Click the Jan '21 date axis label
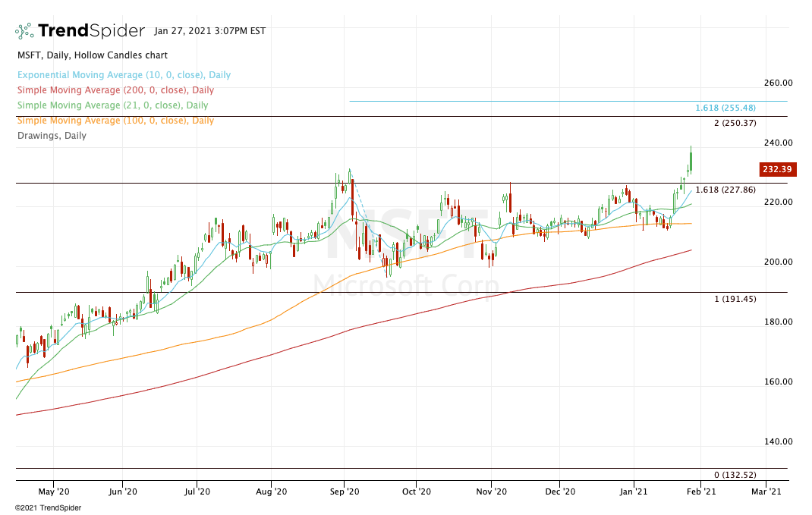 pyautogui.click(x=634, y=491)
